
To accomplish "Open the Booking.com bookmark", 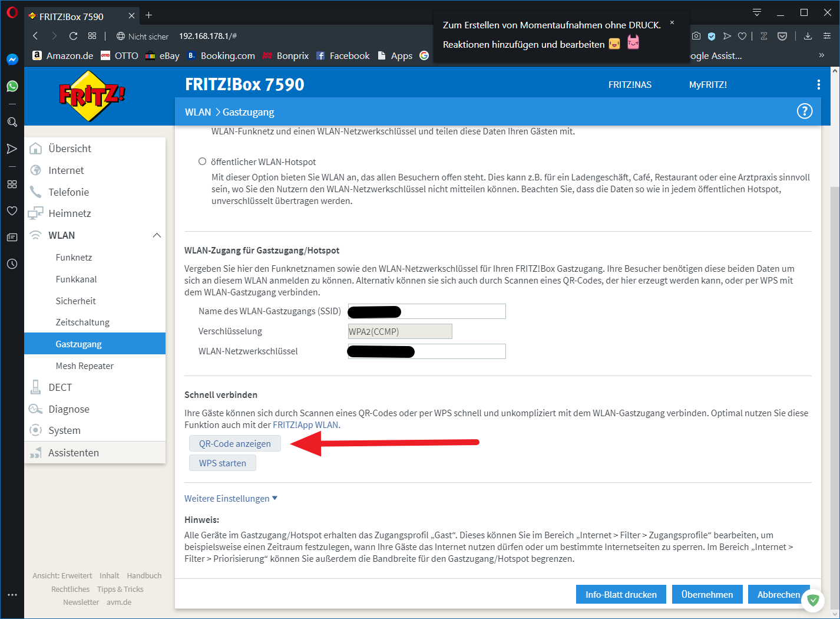I will [x=221, y=55].
